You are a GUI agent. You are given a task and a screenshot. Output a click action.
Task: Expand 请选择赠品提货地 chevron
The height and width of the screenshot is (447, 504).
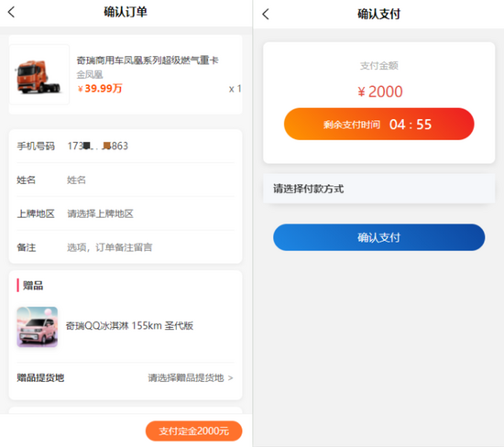pyautogui.click(x=230, y=378)
